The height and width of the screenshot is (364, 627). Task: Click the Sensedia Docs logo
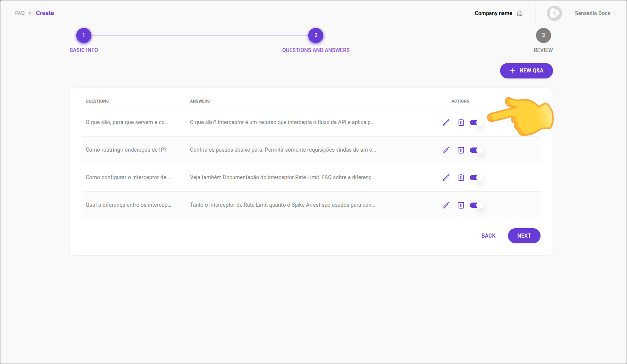554,13
